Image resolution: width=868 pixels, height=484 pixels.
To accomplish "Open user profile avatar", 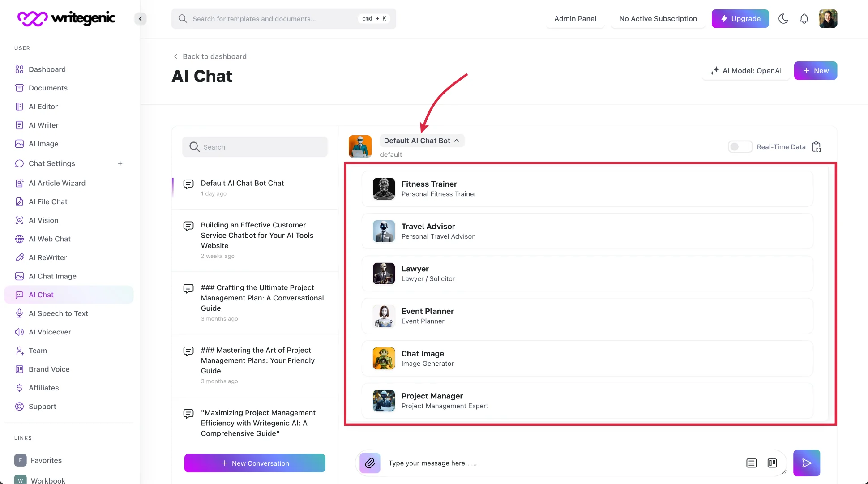I will [828, 19].
